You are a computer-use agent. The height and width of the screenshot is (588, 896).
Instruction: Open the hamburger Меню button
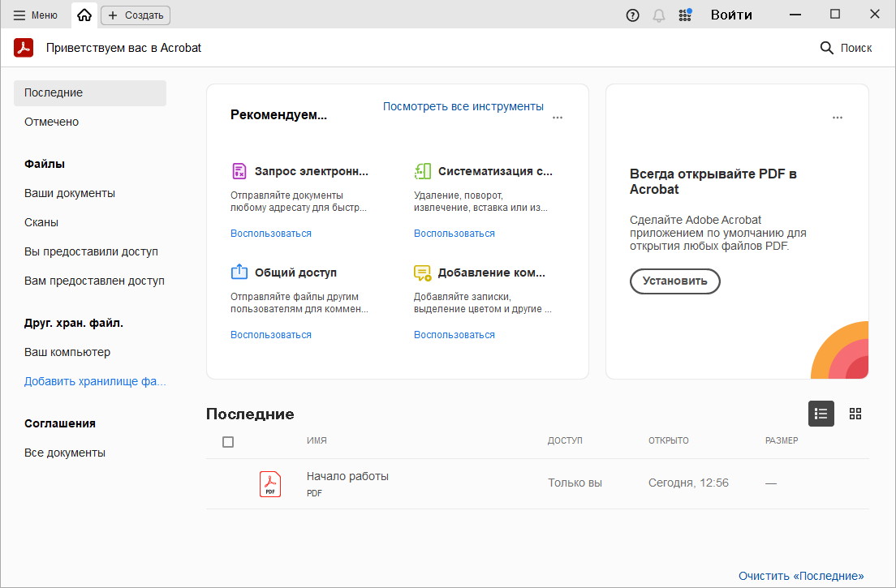pos(36,15)
